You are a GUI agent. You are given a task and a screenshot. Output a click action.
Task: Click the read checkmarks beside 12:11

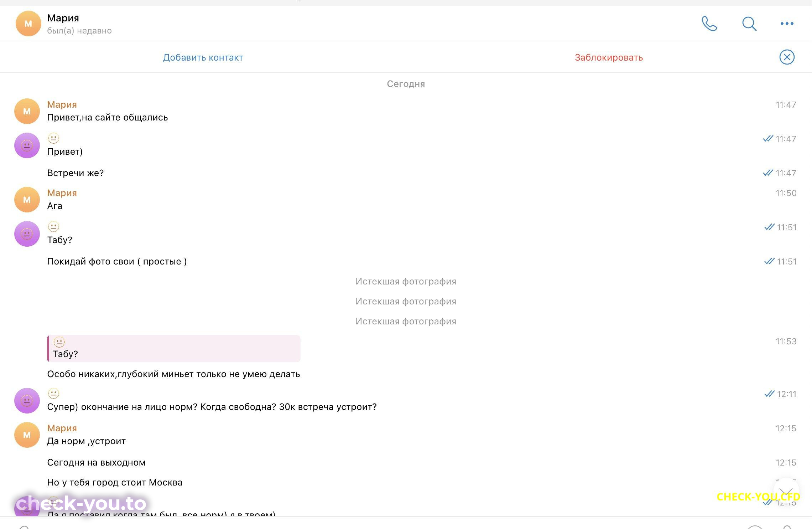769,394
